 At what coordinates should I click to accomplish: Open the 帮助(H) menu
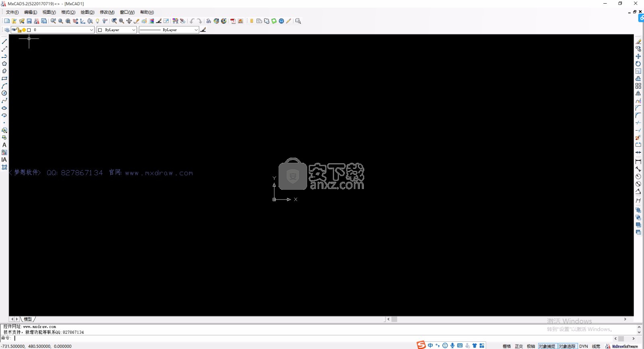point(147,12)
